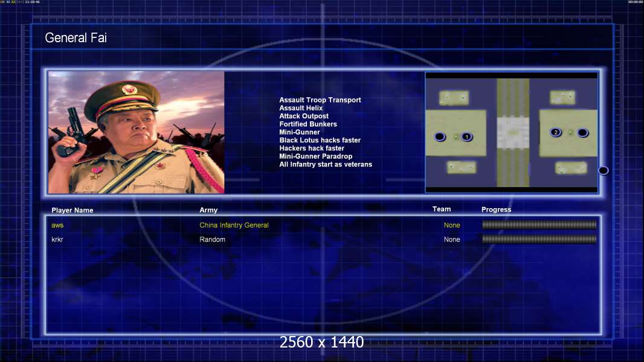Click "Black Lotus hacks faster" text
The height and width of the screenshot is (362, 644).
(x=320, y=140)
